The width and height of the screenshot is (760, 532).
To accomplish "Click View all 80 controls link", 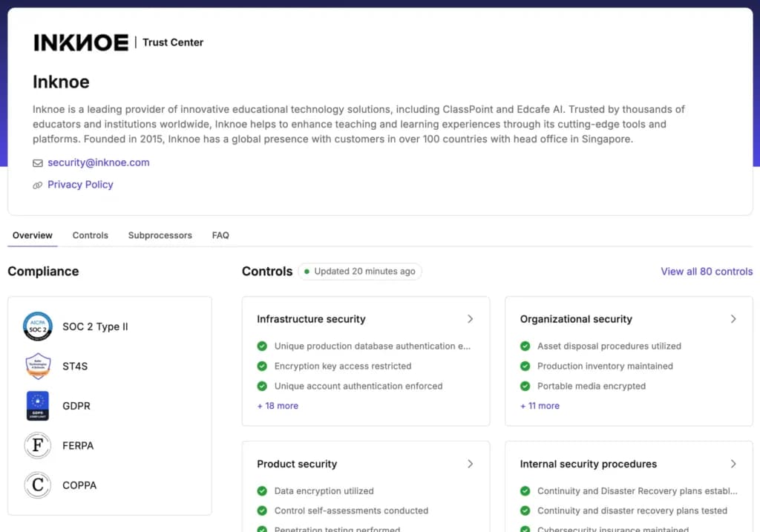I will (707, 272).
